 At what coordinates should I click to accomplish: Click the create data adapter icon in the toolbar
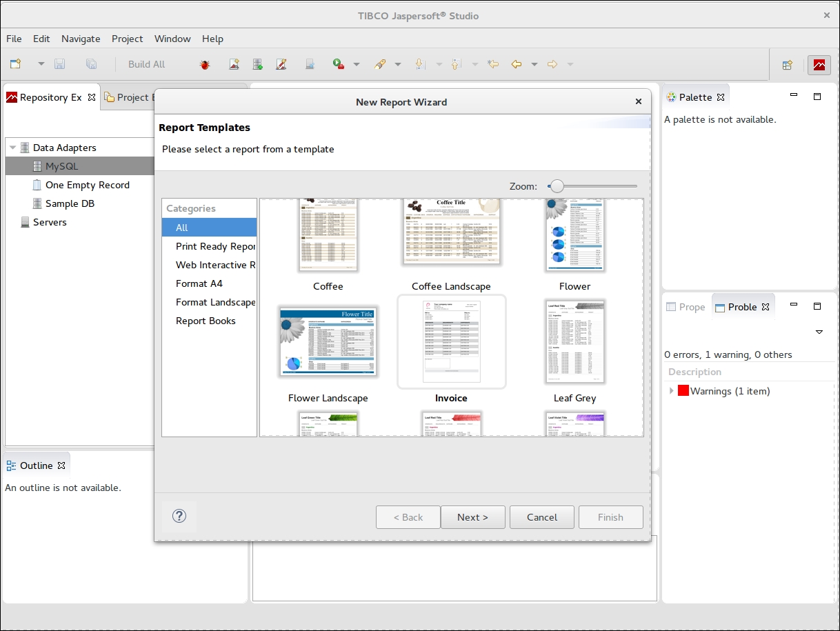(x=257, y=64)
